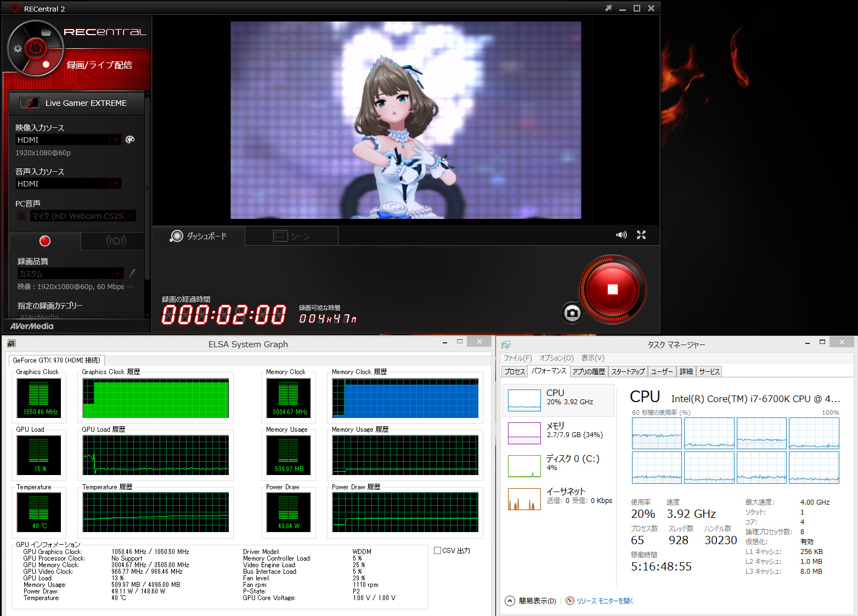Expand the 録画品質 カスタム dropdown
The width and height of the screenshot is (858, 616).
[118, 273]
